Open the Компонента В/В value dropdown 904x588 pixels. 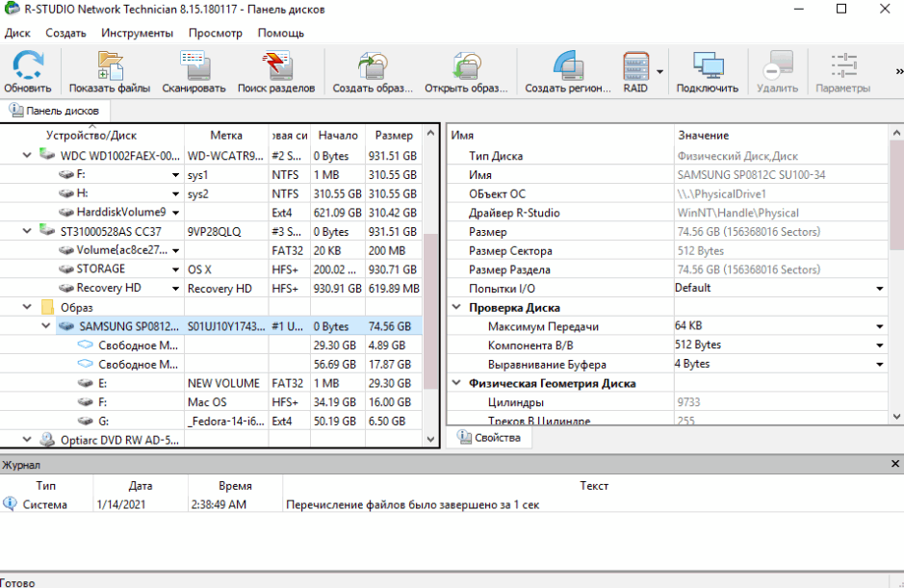(x=880, y=345)
